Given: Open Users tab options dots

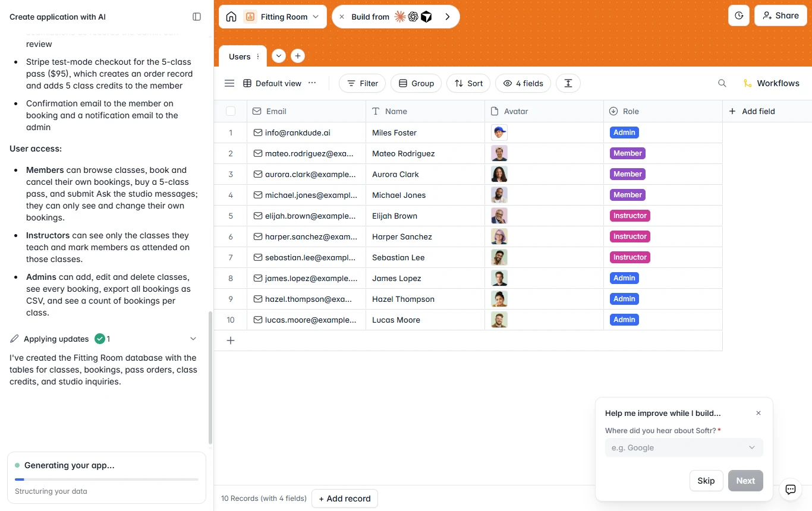Looking at the screenshot, I should tap(258, 56).
